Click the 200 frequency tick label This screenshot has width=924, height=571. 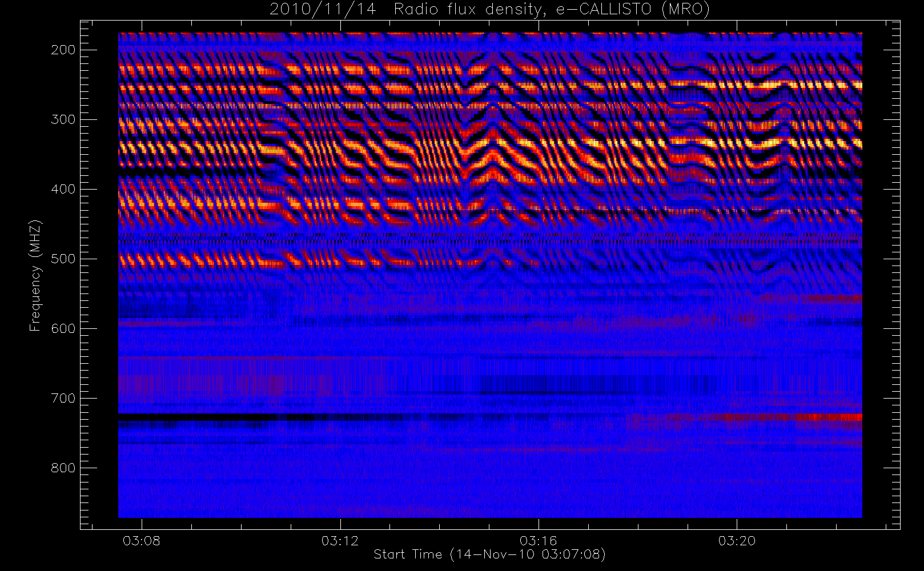63,50
